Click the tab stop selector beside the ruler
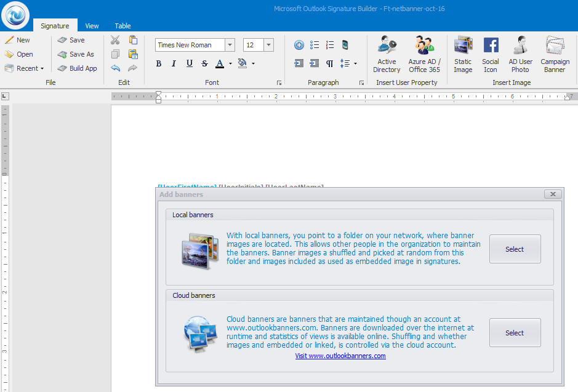The height and width of the screenshot is (392, 578). click(x=5, y=97)
